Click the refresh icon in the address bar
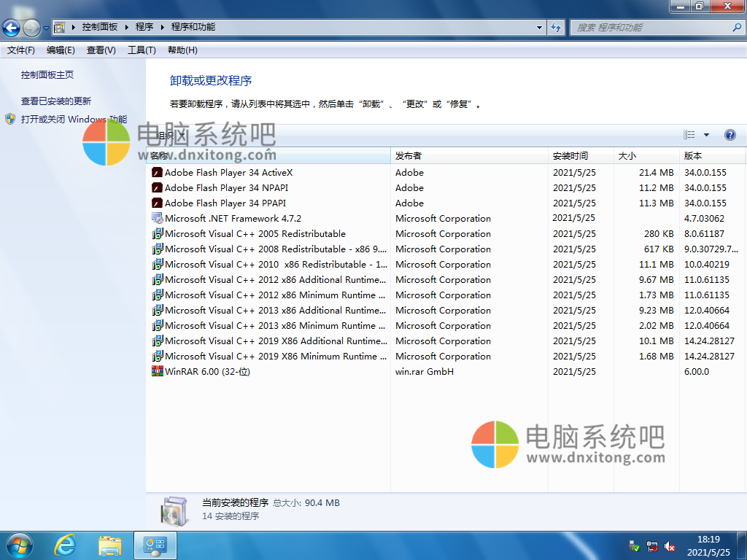This screenshot has width=747, height=560. coord(555,28)
